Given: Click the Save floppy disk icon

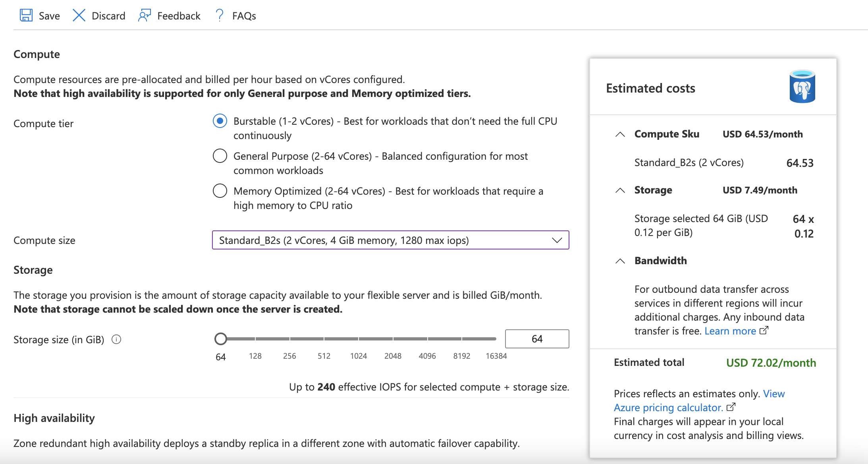Looking at the screenshot, I should [x=26, y=15].
